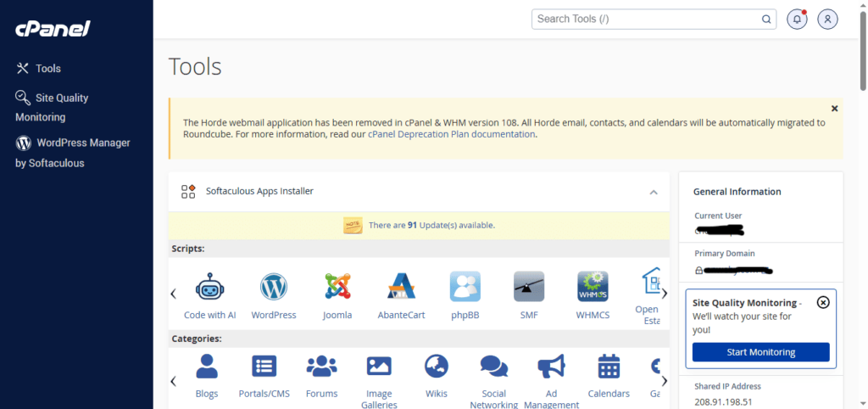
Task: Click the Softaculous Apps Installer grid icon
Action: point(188,192)
